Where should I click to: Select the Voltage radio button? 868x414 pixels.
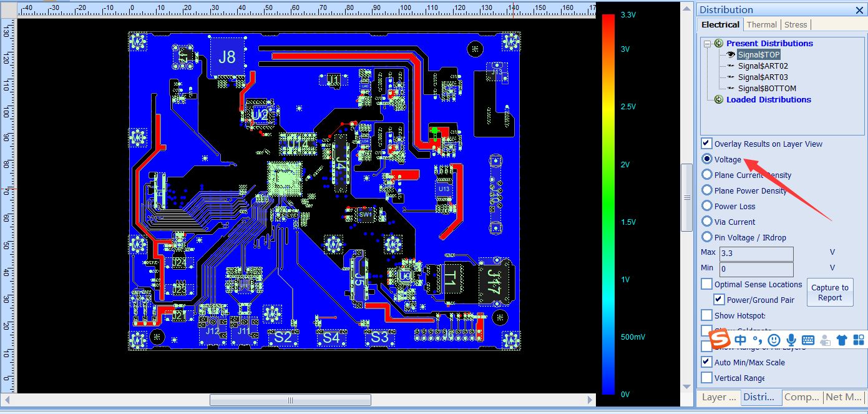click(x=707, y=159)
